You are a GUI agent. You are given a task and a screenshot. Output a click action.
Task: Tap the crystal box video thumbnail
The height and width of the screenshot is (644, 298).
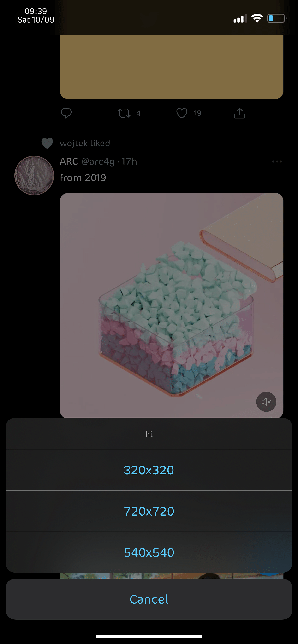pos(172,305)
